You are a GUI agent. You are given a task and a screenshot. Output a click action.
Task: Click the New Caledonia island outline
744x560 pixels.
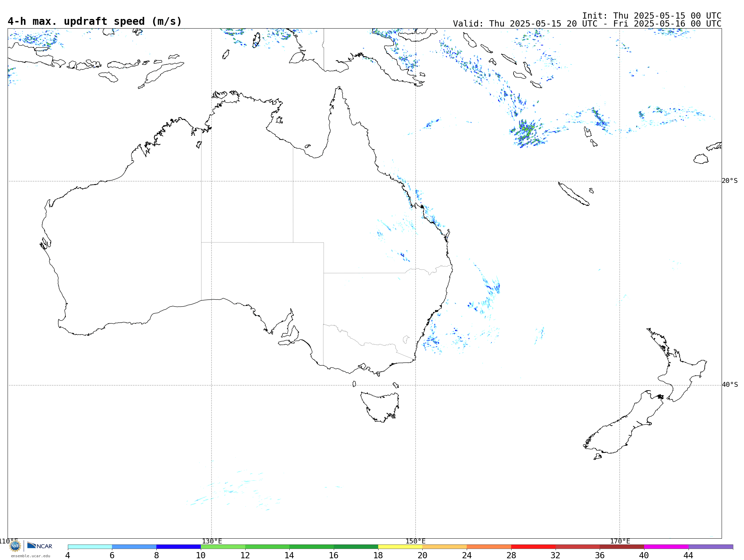(573, 194)
